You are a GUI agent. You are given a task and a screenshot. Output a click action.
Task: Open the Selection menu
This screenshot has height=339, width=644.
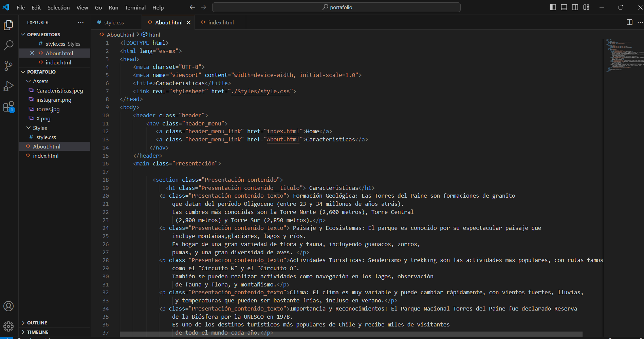coord(58,7)
